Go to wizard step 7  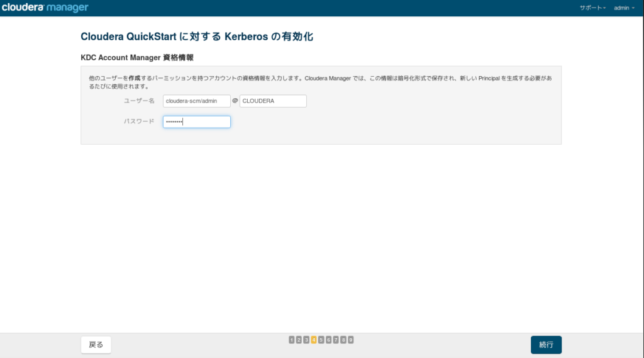[x=336, y=340]
